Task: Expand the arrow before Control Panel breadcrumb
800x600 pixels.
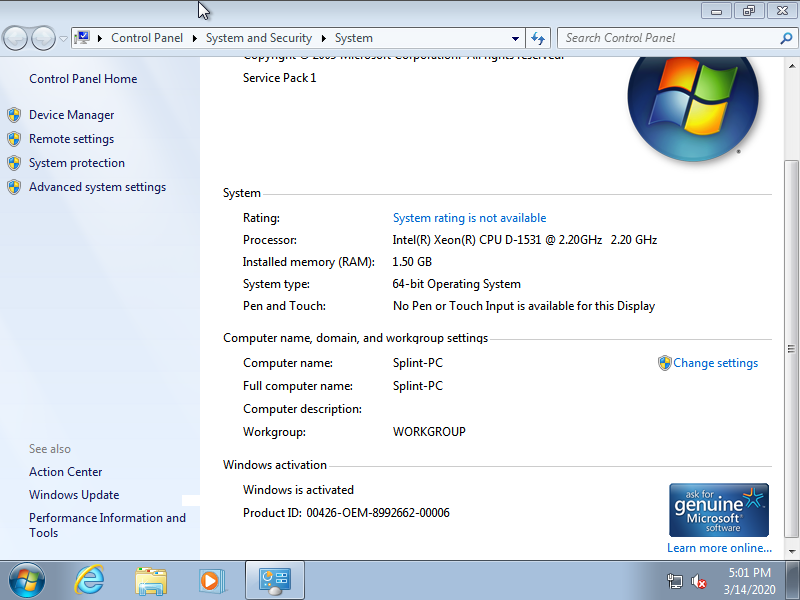Action: [100, 38]
